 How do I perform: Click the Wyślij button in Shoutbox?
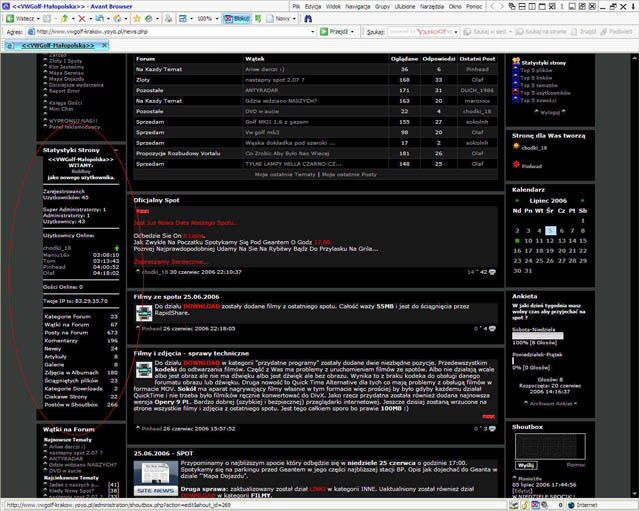(526, 465)
